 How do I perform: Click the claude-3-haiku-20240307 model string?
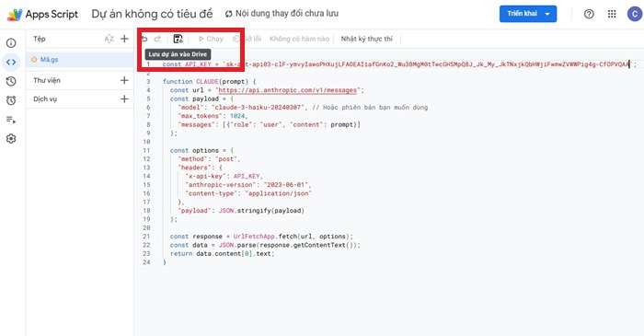pyautogui.click(x=259, y=107)
